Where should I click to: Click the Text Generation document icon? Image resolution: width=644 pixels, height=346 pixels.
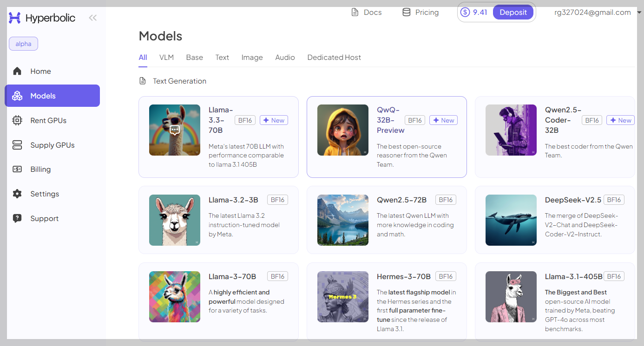tap(143, 81)
